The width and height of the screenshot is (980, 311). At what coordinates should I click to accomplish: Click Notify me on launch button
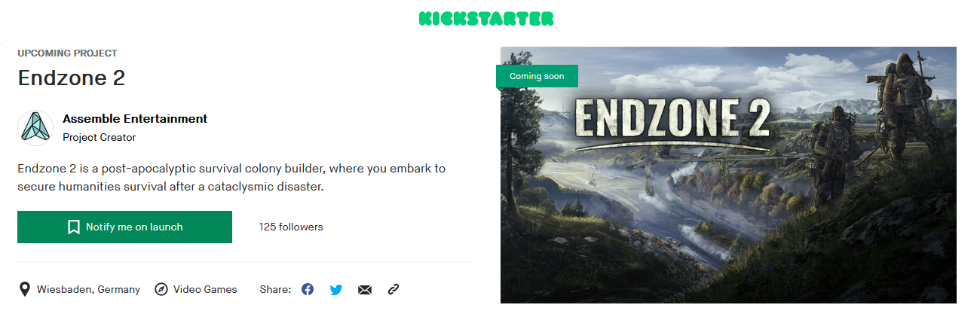[124, 227]
